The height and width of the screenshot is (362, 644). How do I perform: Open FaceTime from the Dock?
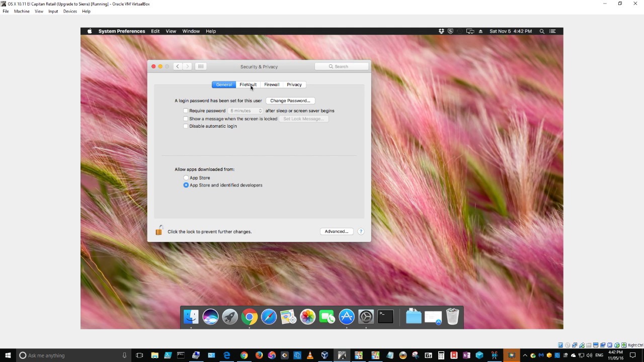327,317
